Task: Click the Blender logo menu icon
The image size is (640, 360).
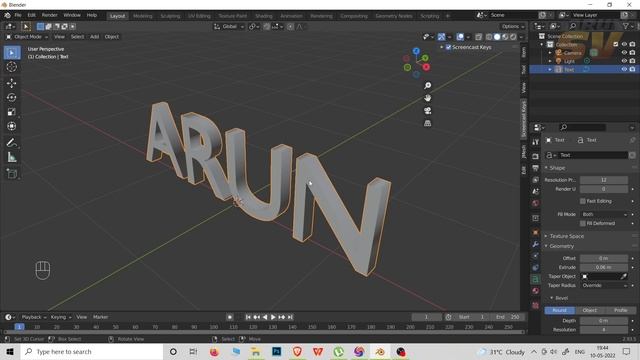Action: pyautogui.click(x=7, y=15)
